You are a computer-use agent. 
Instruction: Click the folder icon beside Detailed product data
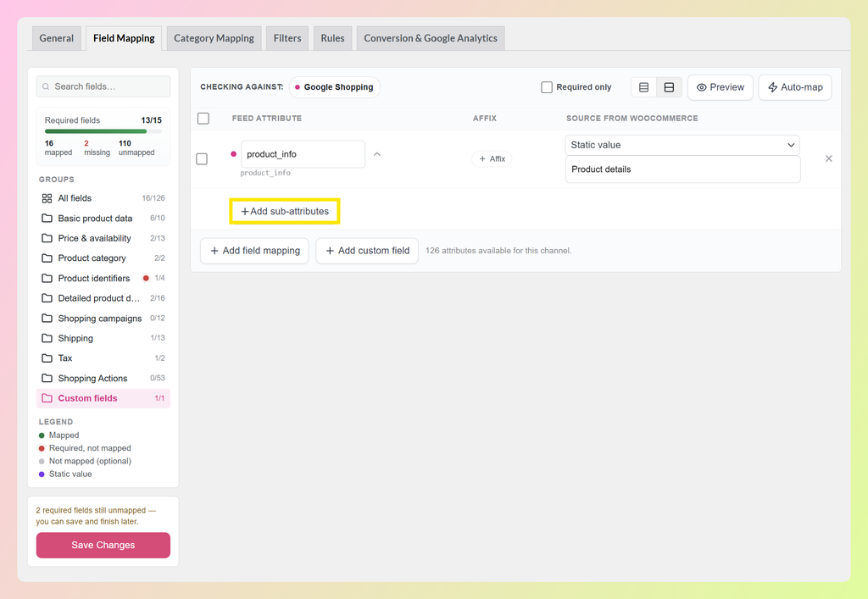click(47, 298)
